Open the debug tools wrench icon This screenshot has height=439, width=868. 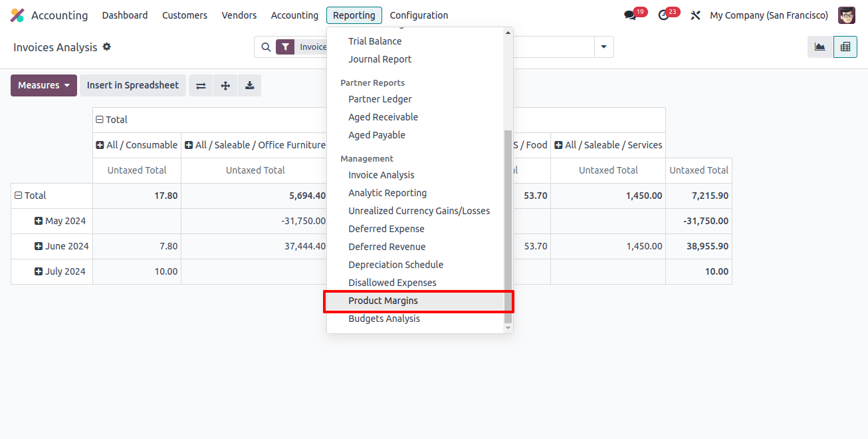pyautogui.click(x=695, y=15)
